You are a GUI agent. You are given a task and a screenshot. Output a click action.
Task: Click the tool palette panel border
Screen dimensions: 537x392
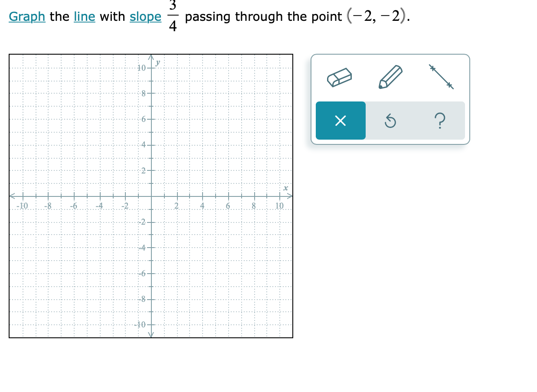pos(390,55)
